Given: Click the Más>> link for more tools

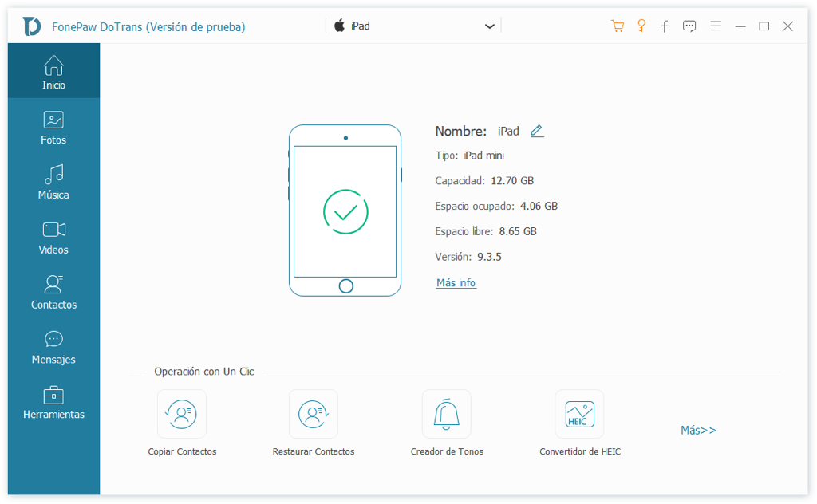Looking at the screenshot, I should click(698, 430).
